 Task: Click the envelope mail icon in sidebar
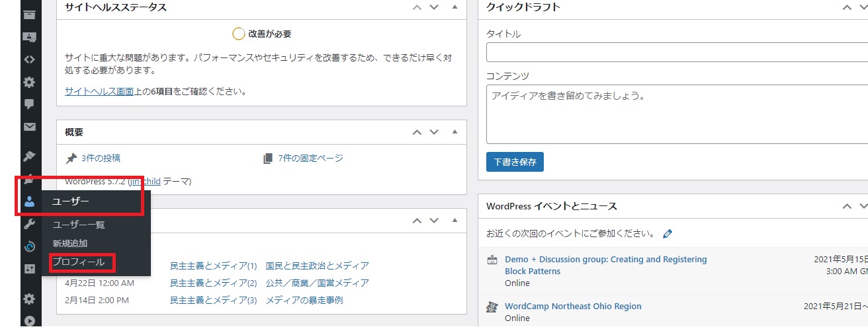29,127
